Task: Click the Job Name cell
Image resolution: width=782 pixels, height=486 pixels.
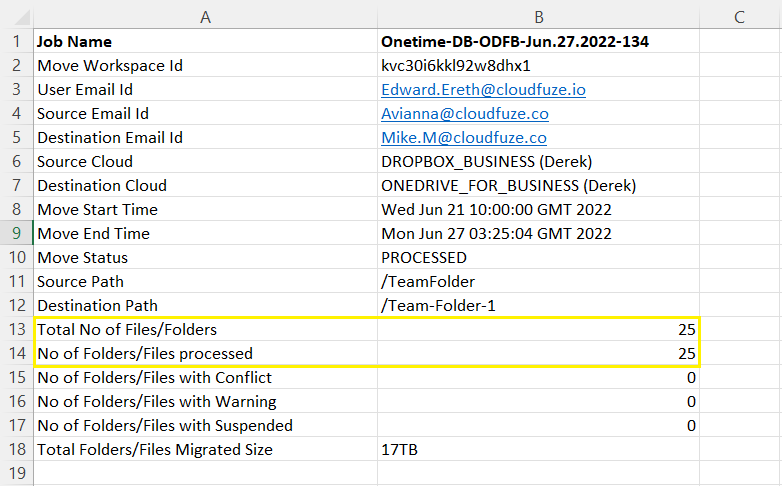Action: coord(205,42)
